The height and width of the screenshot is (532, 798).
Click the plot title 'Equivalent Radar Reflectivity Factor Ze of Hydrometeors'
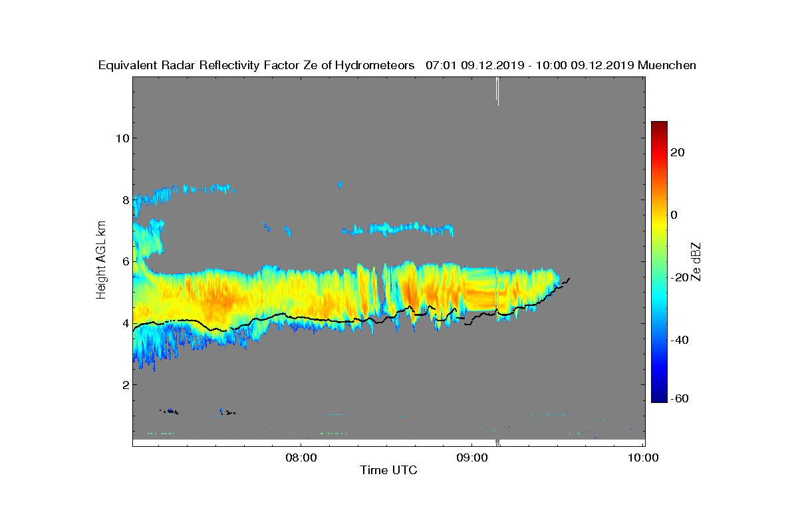pos(256,65)
